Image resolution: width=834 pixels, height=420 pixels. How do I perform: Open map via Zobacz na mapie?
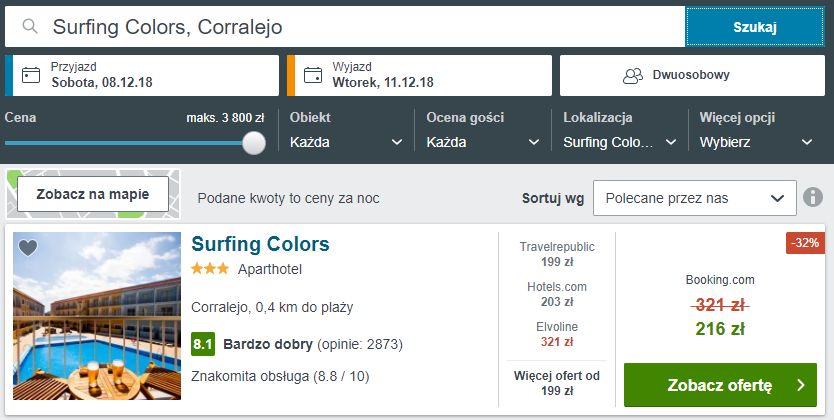93,194
